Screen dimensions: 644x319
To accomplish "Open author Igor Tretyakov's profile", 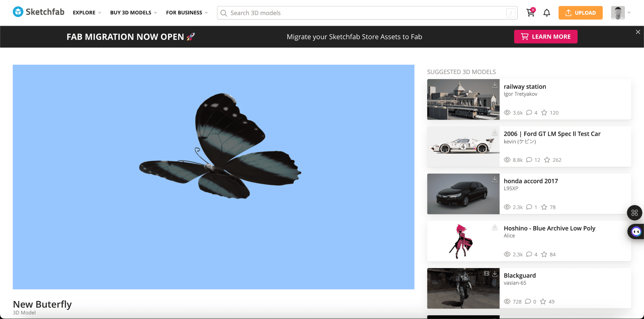I will click(521, 94).
